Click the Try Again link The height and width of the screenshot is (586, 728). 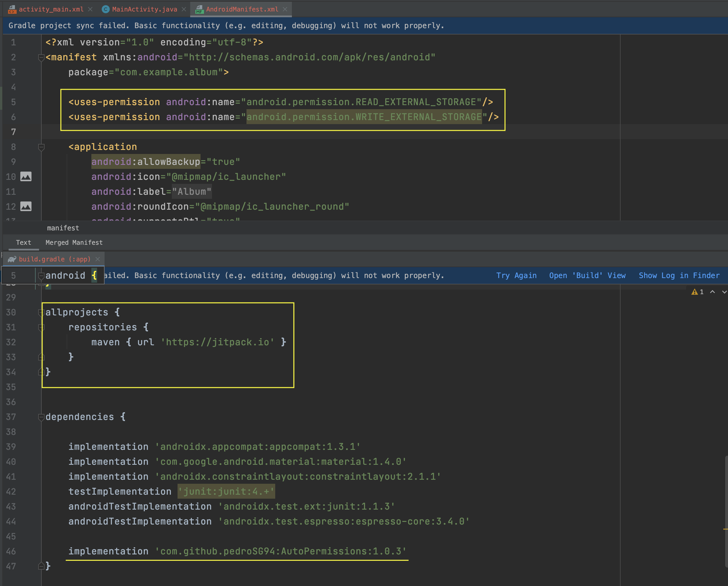coord(516,275)
